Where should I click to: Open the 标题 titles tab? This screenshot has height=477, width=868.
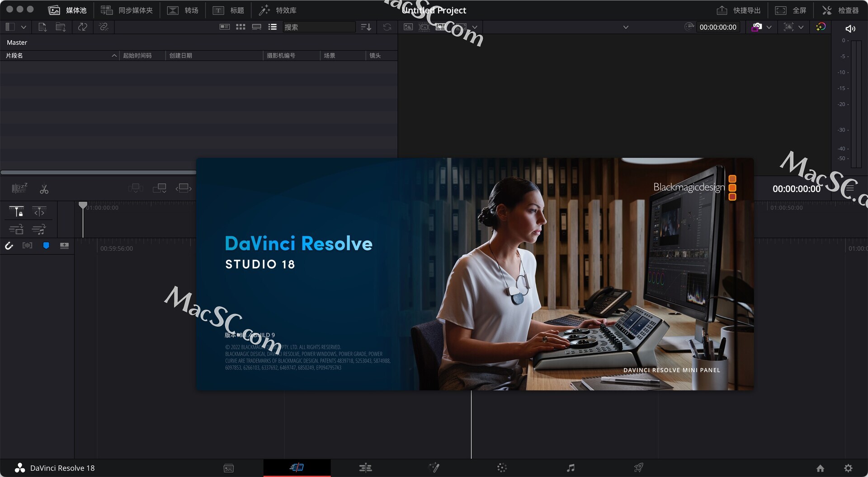click(228, 10)
